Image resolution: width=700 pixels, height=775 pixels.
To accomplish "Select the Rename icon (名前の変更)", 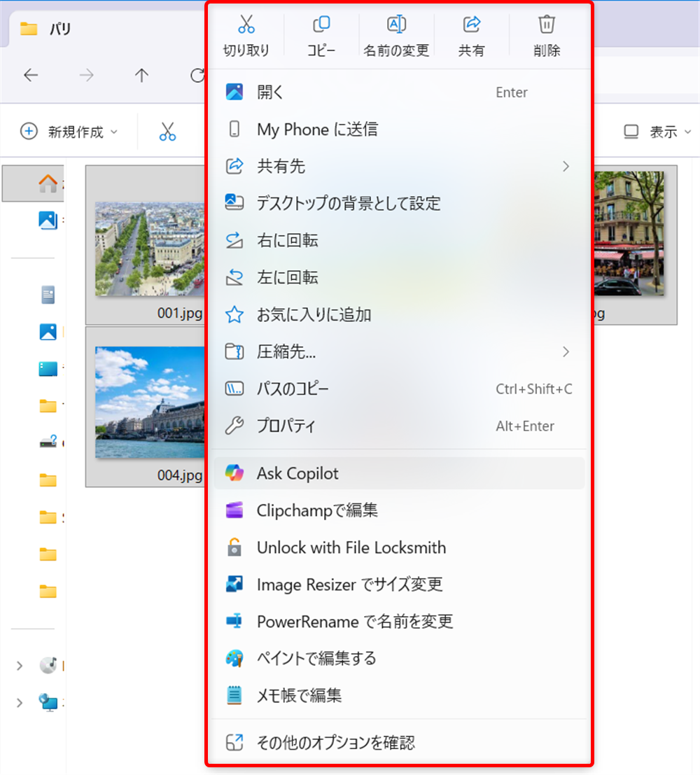I will click(x=396, y=34).
